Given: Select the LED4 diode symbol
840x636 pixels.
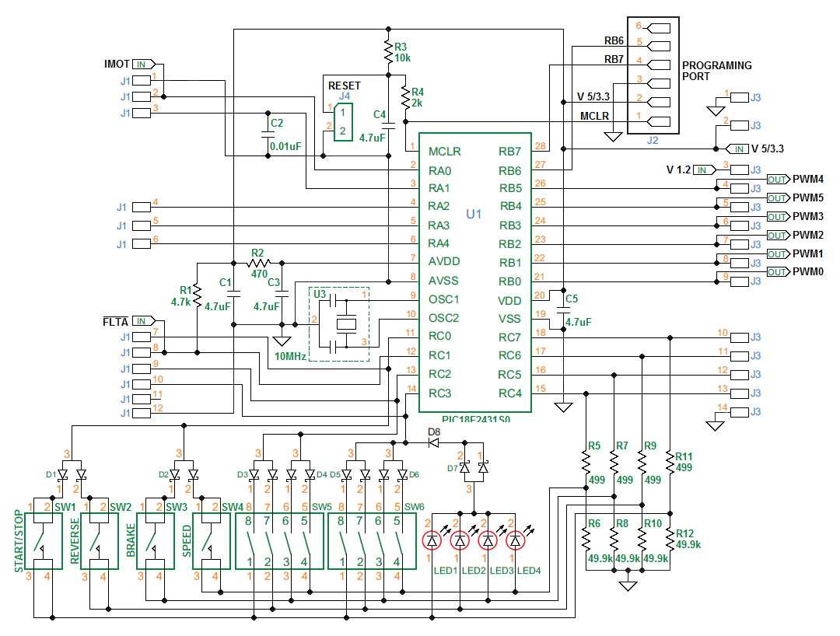Looking at the screenshot, I should (x=516, y=539).
